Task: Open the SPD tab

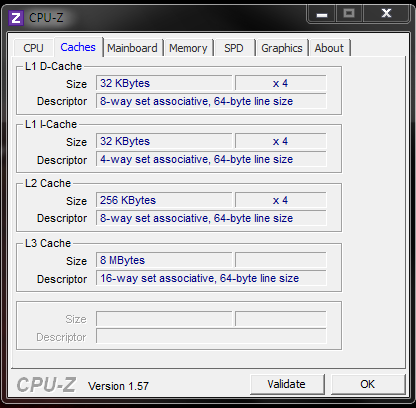Action: (x=234, y=48)
